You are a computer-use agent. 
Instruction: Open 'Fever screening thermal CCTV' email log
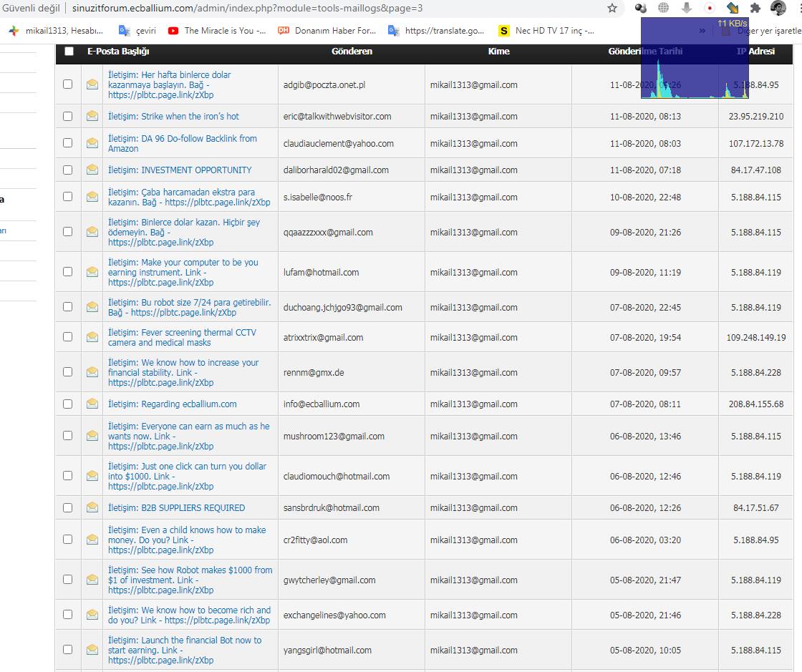click(181, 337)
